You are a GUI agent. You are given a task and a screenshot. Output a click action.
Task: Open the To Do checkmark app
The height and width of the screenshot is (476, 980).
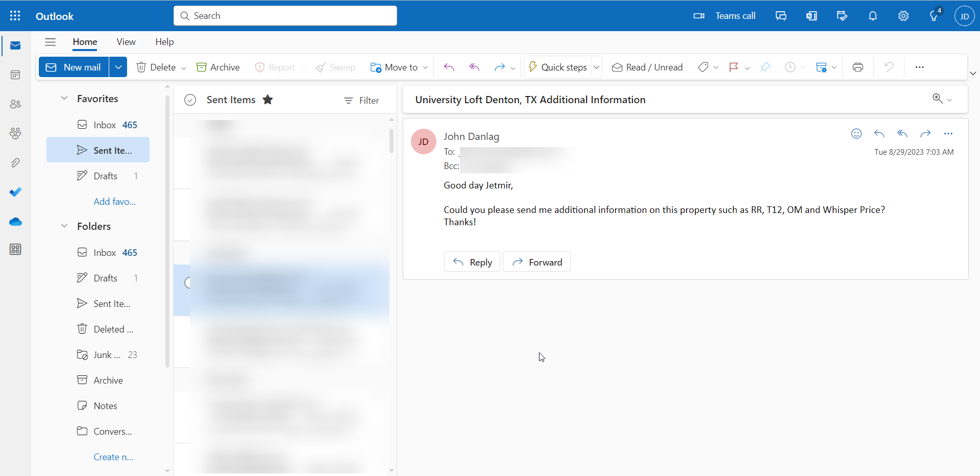[x=15, y=192]
